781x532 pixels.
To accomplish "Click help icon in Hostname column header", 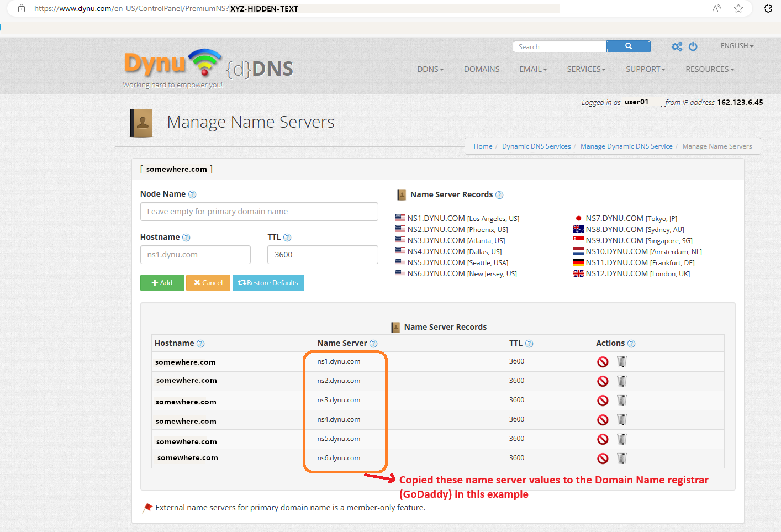I will click(200, 344).
